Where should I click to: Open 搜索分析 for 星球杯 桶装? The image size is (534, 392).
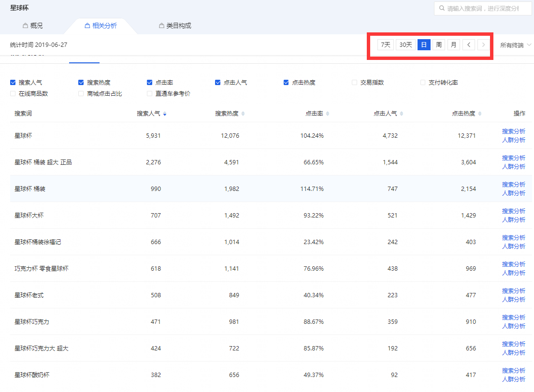(x=513, y=185)
